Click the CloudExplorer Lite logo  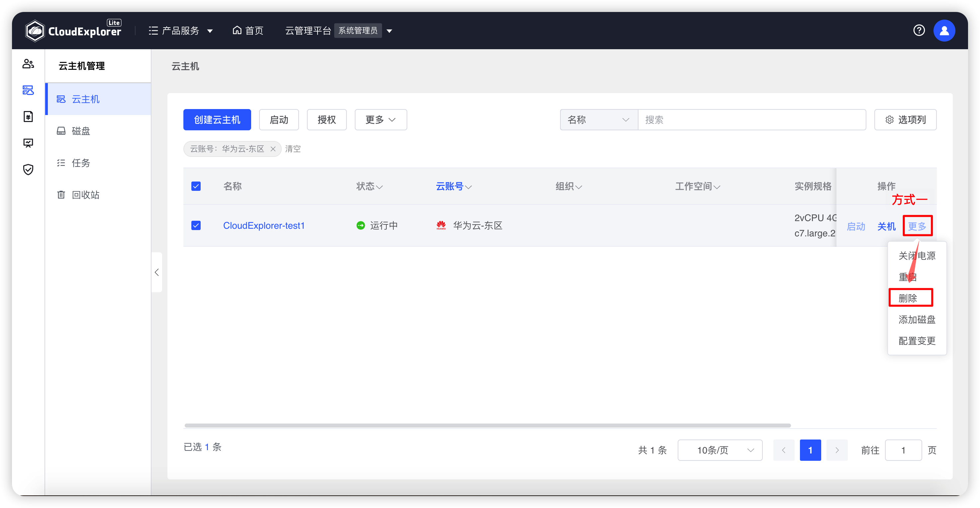73,31
